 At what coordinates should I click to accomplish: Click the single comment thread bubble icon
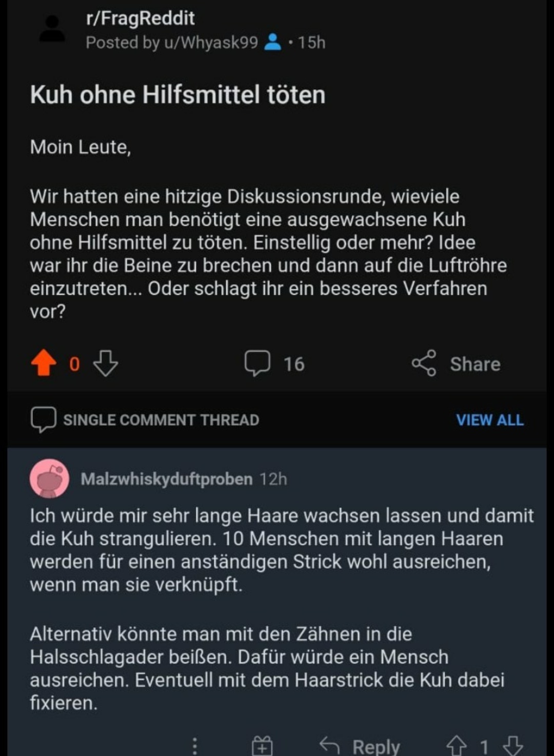(43, 420)
